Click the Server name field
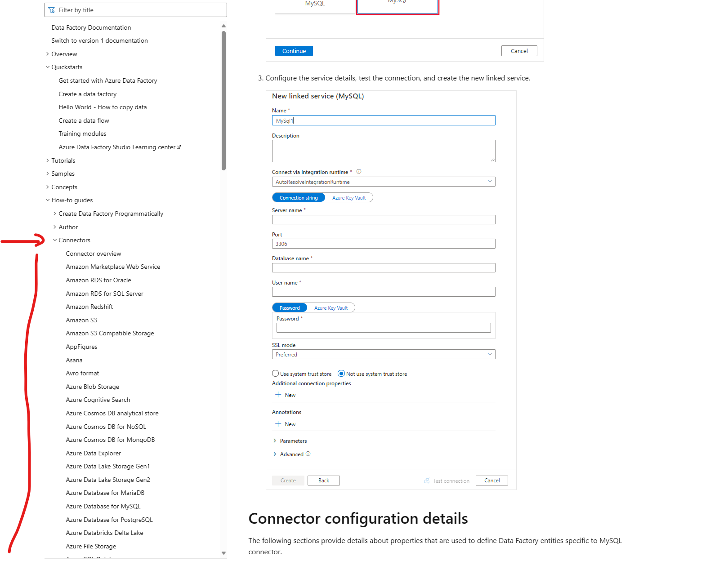Viewport: 728px width, 561px height. (384, 219)
